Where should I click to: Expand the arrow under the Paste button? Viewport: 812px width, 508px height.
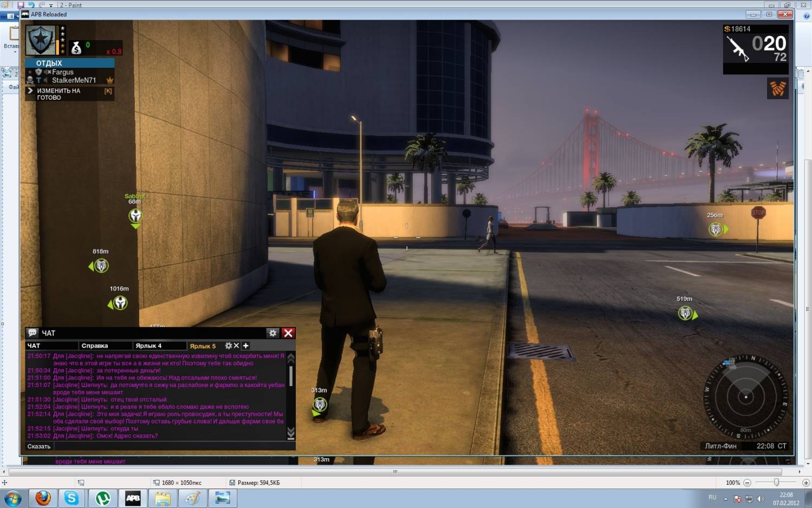click(15, 52)
